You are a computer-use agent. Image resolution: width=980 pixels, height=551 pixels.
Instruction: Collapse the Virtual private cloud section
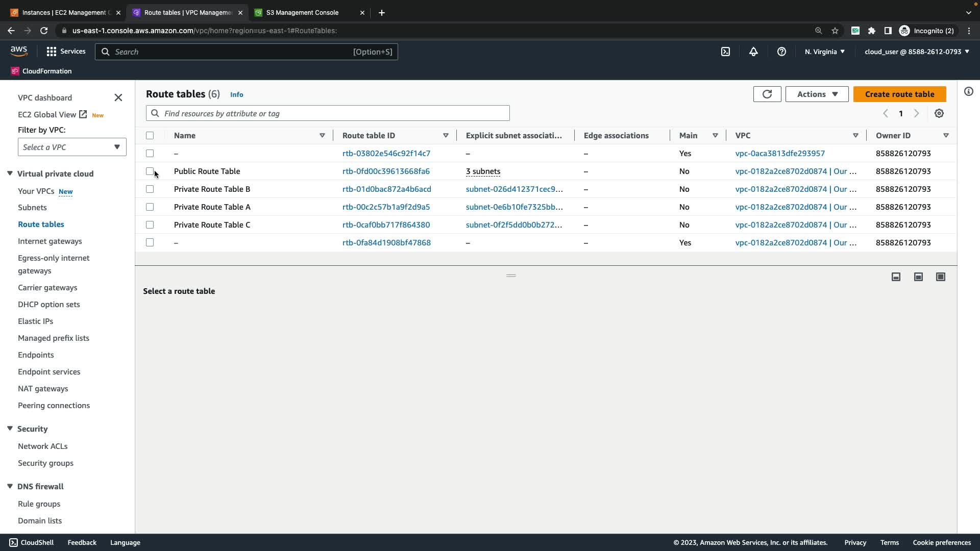click(x=10, y=173)
